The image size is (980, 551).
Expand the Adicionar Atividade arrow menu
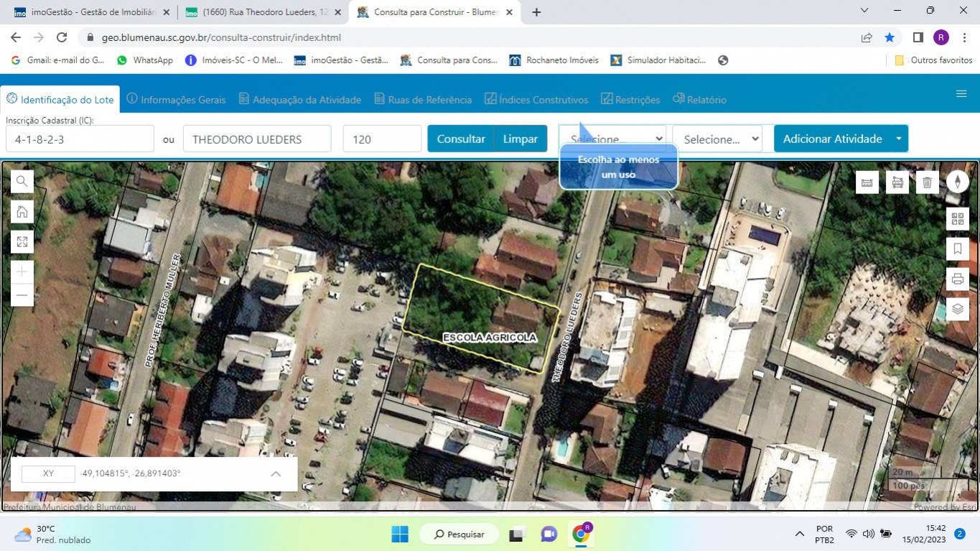(899, 139)
